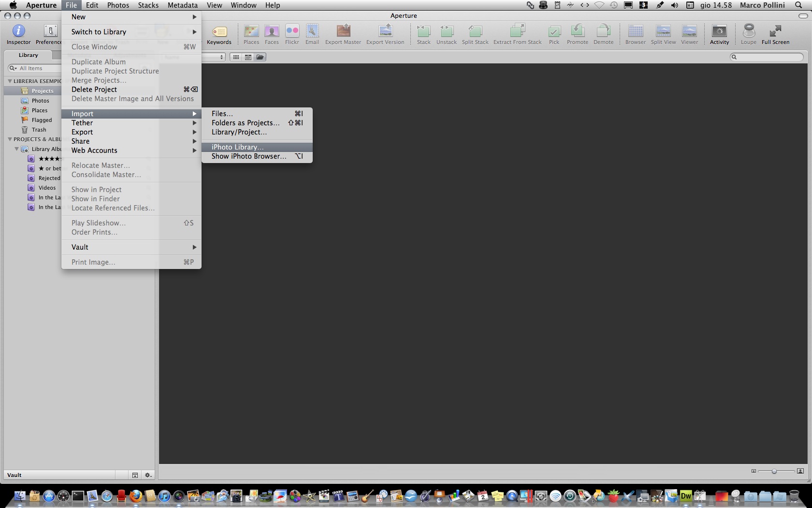The height and width of the screenshot is (508, 812).
Task: Open the Web Accounts submenu
Action: 131,150
